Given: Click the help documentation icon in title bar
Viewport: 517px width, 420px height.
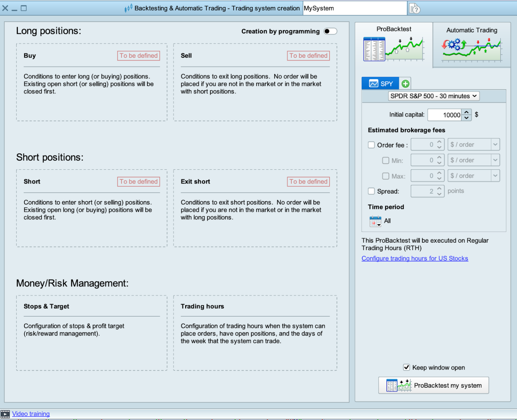Looking at the screenshot, I should coord(415,8).
